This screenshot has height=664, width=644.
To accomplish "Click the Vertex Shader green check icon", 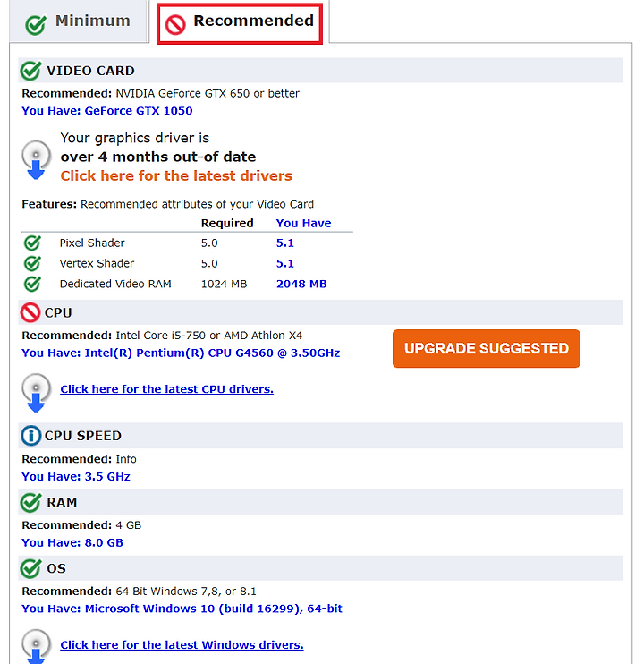I will coord(32,263).
